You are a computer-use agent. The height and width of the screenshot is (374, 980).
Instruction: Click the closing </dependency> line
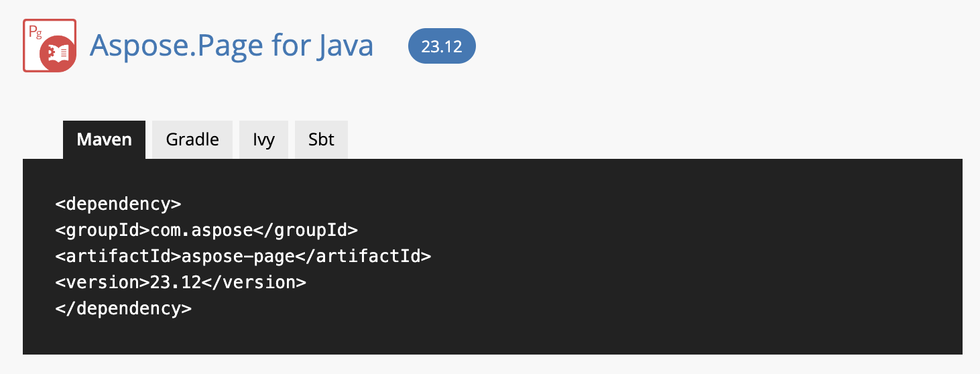click(x=123, y=308)
